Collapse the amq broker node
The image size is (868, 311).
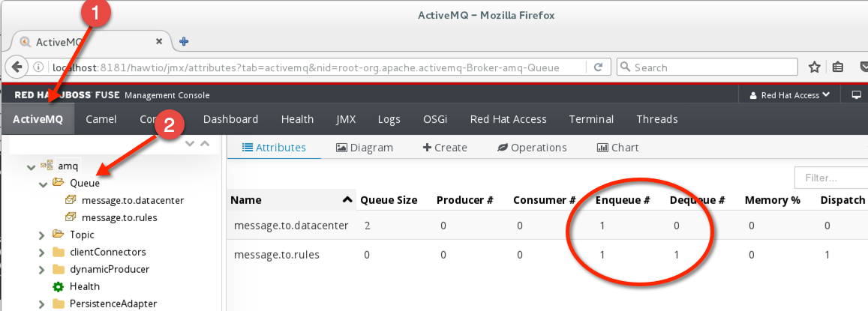point(31,166)
